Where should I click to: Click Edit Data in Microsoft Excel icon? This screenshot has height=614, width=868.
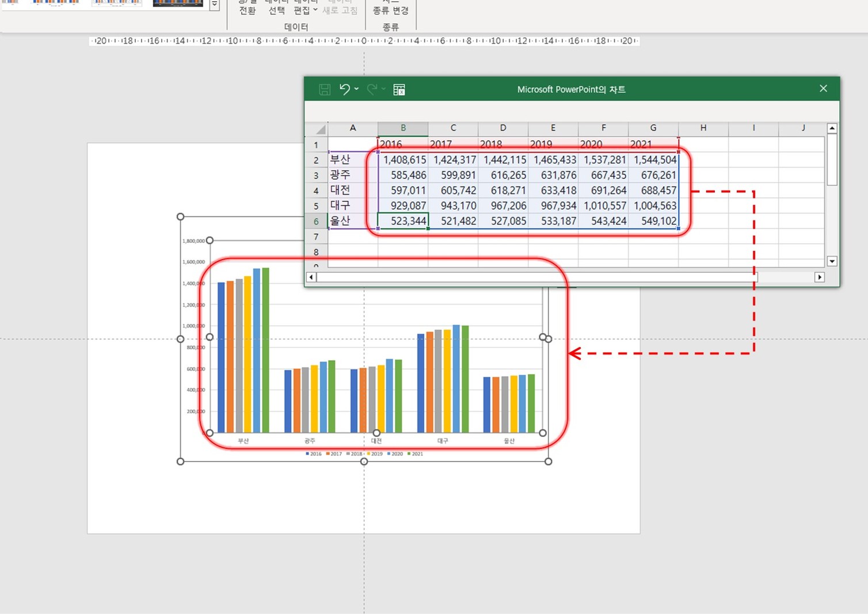point(399,90)
